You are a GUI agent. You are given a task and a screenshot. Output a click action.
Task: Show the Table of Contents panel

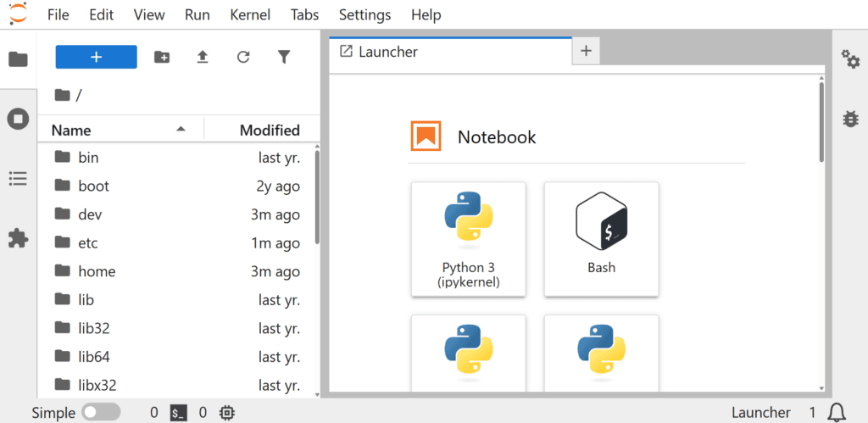(x=18, y=178)
